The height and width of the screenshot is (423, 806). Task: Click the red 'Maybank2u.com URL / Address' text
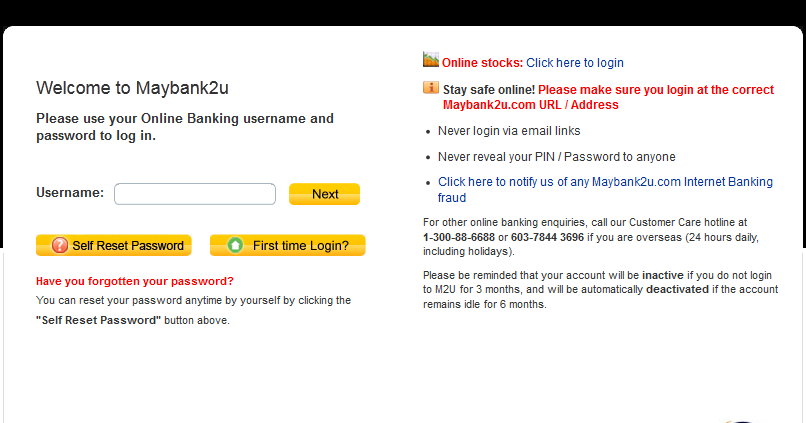click(x=531, y=105)
